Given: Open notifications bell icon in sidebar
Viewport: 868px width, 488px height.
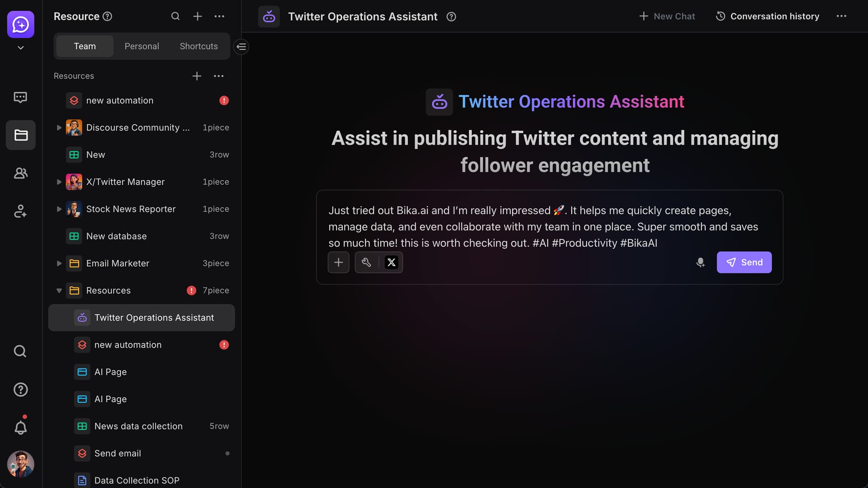Looking at the screenshot, I should 20,427.
